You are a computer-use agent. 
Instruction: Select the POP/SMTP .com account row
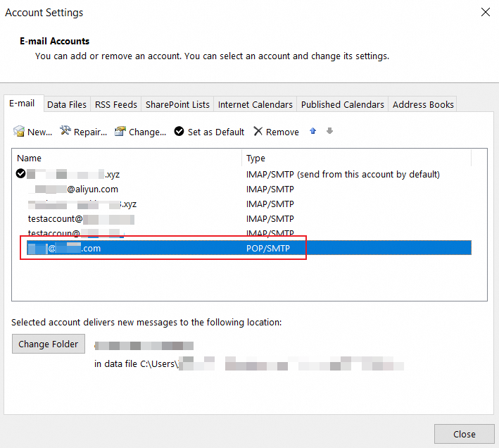coord(249,248)
